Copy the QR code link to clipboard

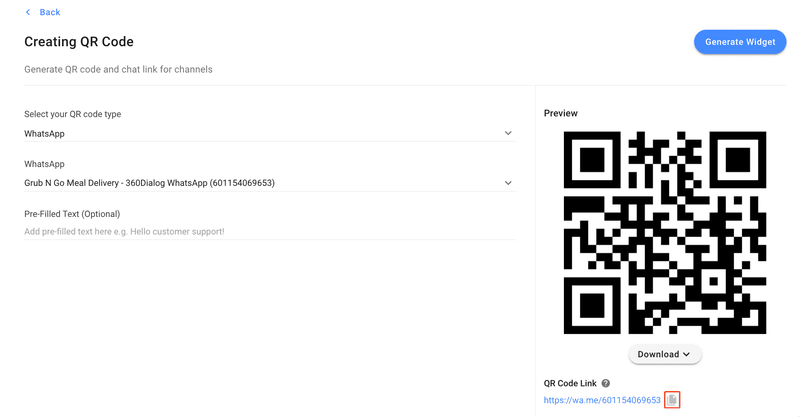click(x=672, y=400)
